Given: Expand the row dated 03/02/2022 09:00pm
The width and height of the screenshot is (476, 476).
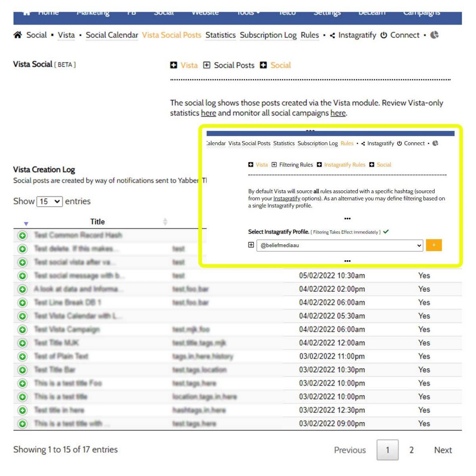Looking at the screenshot, I should coord(22,424).
